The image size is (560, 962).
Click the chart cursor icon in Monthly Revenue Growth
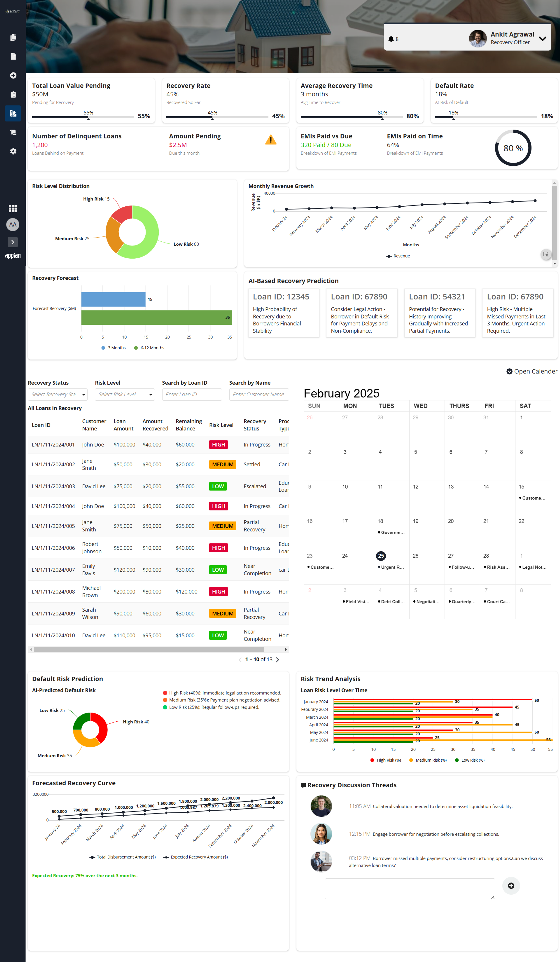click(546, 254)
